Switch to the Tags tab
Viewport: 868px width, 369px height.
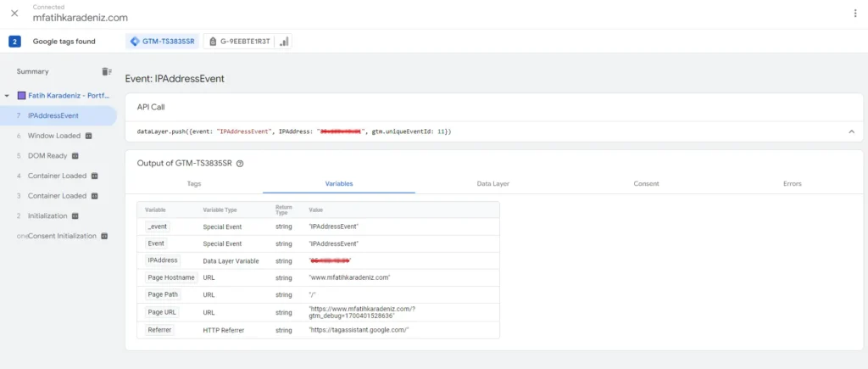coord(193,183)
